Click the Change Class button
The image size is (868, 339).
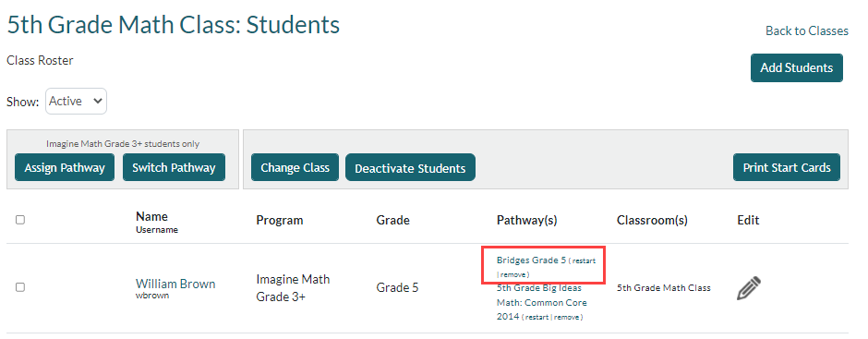pos(295,167)
